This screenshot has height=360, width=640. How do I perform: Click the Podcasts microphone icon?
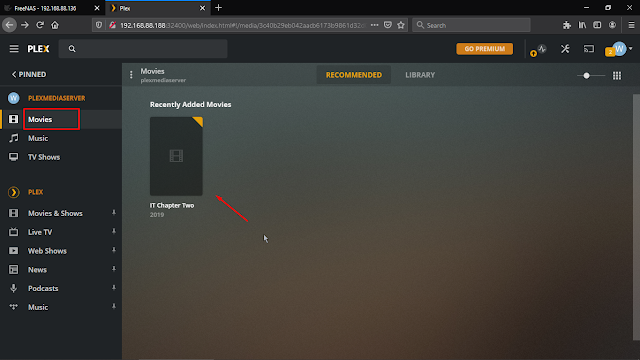tap(13, 288)
